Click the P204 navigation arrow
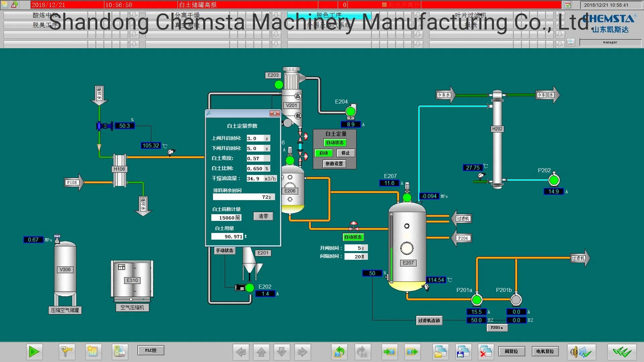The height and width of the screenshot is (362, 644). (x=462, y=238)
